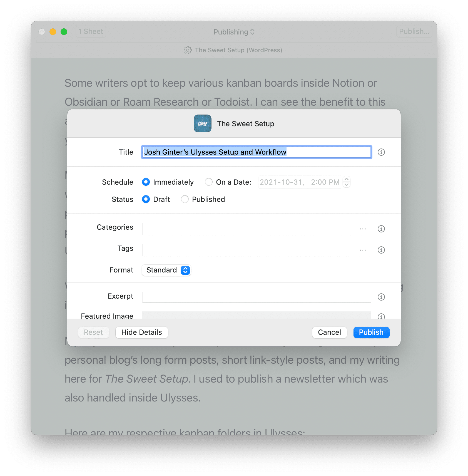This screenshot has height=476, width=468.
Task: Click Hide Details button
Action: [141, 332]
